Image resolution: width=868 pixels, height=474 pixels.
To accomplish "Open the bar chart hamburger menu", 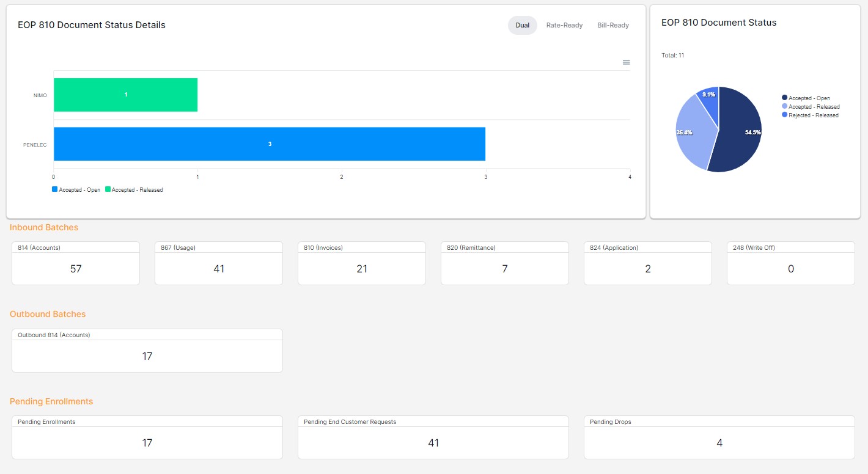I will pos(626,62).
